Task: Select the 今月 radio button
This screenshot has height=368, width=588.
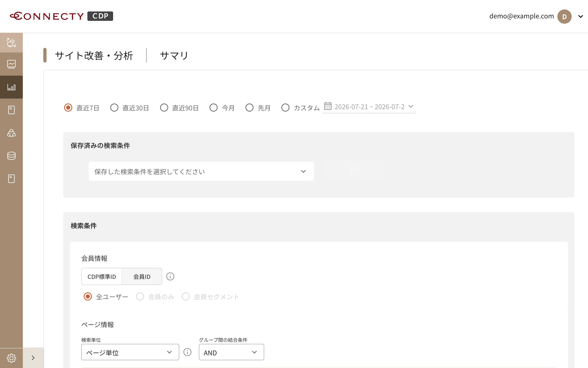Action: tap(214, 108)
